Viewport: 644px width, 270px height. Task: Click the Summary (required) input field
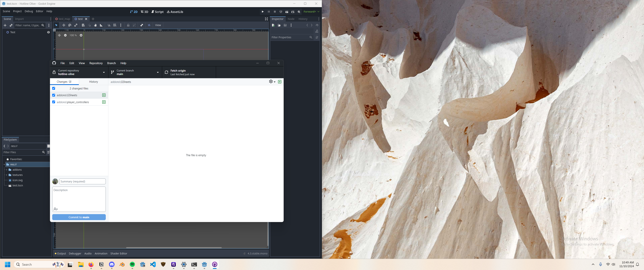tap(82, 181)
